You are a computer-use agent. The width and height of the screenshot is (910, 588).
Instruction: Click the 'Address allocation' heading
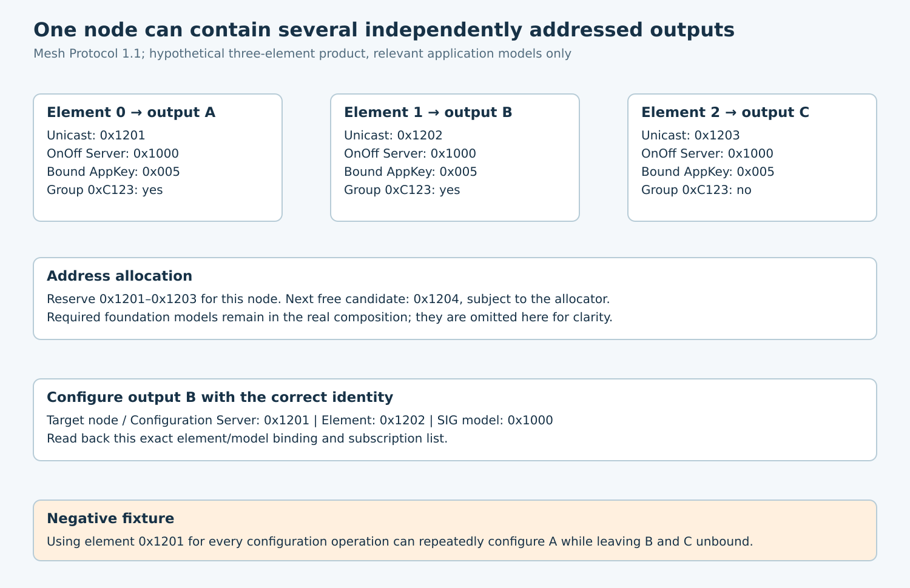(120, 276)
